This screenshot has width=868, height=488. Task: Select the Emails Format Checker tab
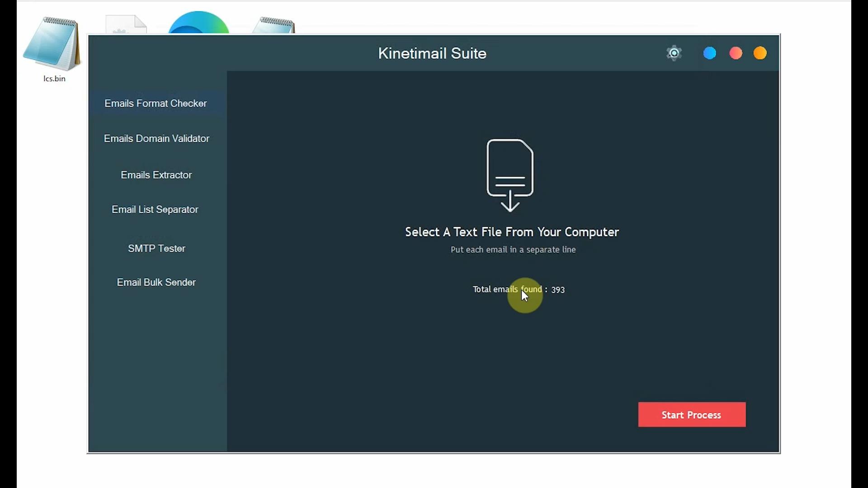[156, 103]
